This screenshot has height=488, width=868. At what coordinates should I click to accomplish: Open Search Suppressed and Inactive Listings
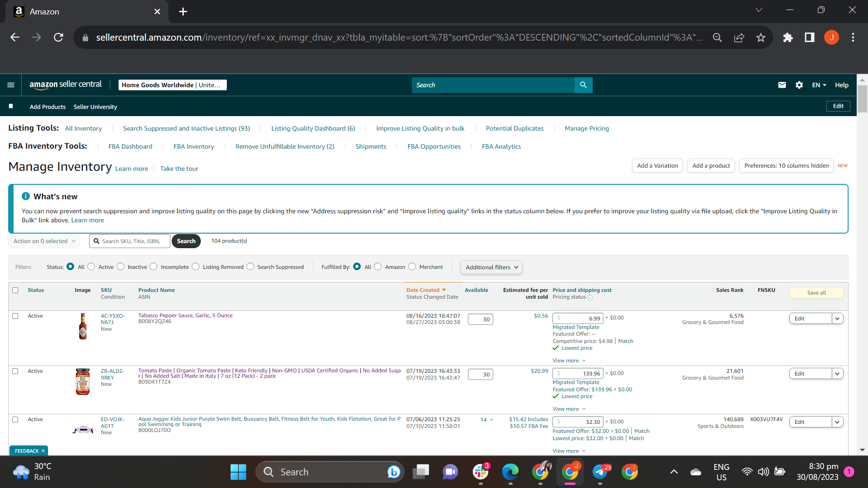pyautogui.click(x=187, y=128)
